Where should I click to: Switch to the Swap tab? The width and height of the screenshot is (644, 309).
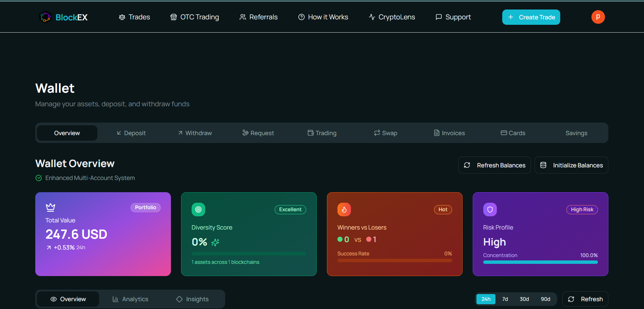click(x=385, y=133)
